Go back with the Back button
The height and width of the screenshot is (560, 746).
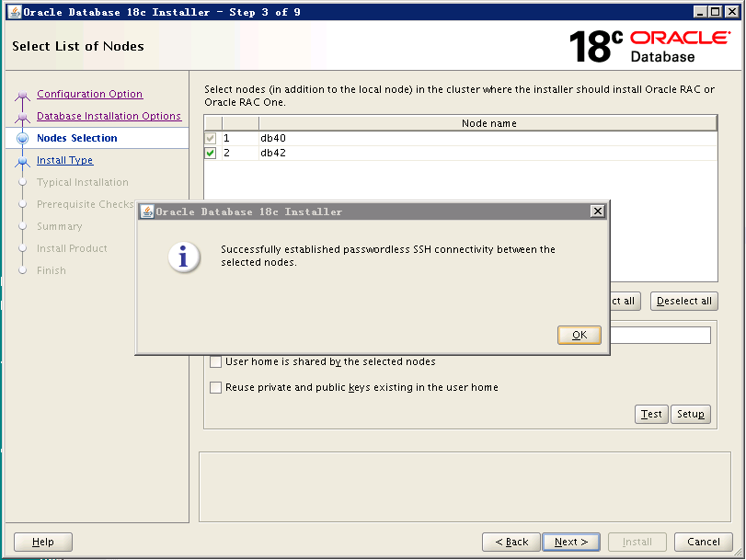coord(511,542)
